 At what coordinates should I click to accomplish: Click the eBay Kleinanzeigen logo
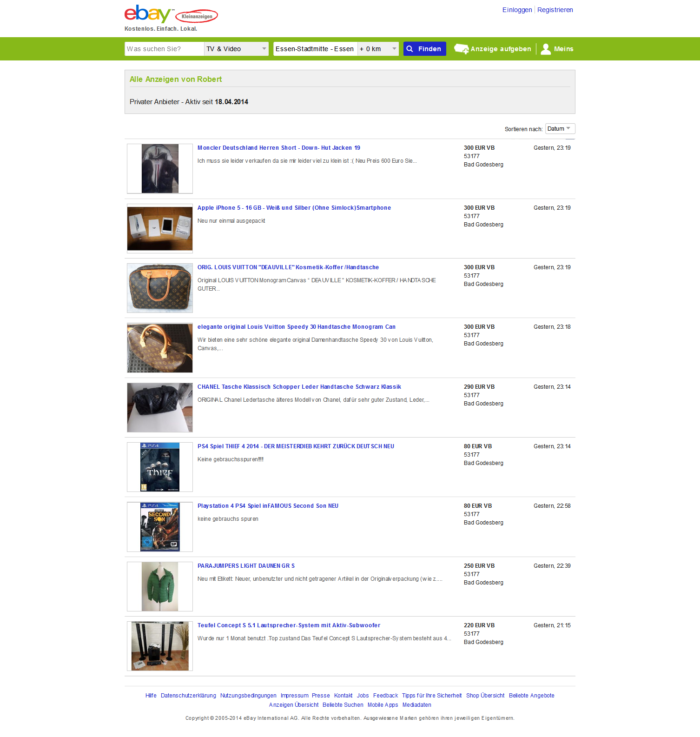click(171, 14)
